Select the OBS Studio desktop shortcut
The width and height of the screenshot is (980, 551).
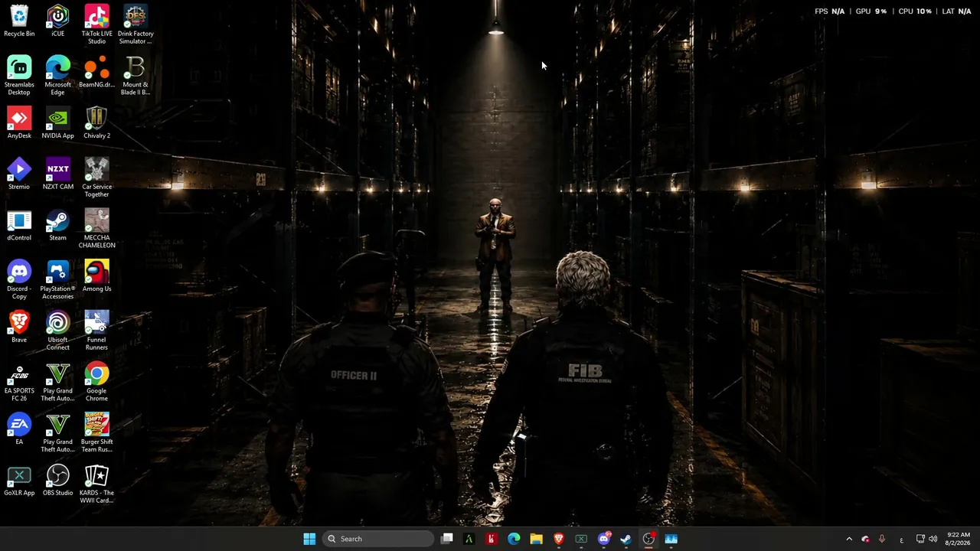57,481
